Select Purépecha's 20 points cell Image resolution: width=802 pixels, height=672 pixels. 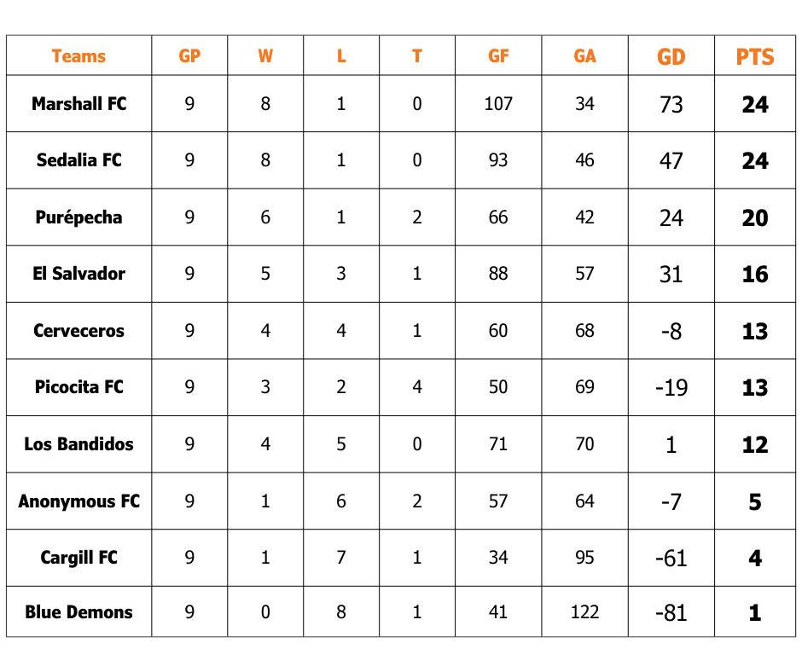coord(755,218)
